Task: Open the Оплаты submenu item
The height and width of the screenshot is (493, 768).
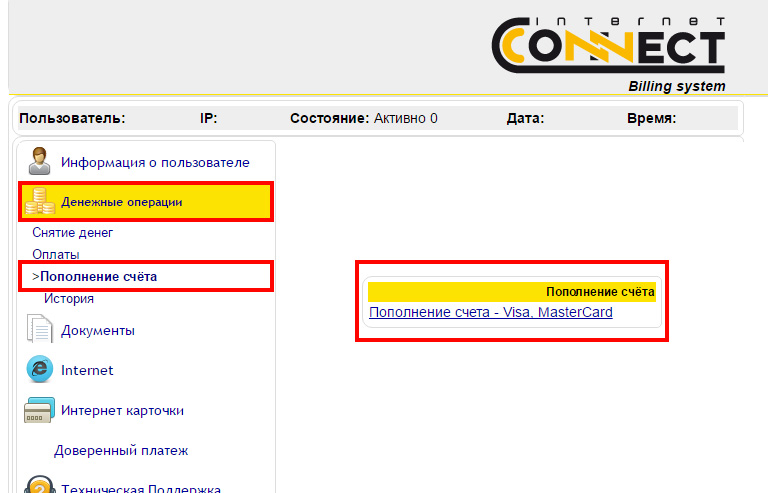Action: pos(56,254)
